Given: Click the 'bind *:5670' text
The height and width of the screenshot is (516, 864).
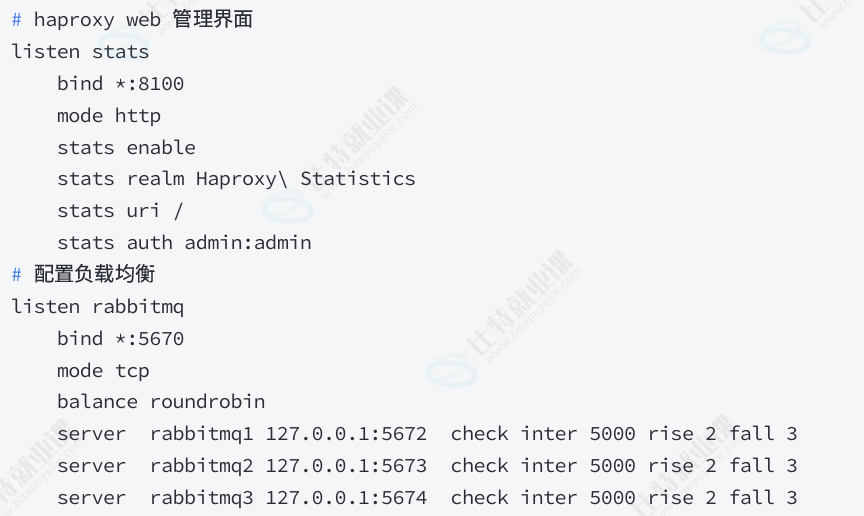Looking at the screenshot, I should tap(120, 338).
